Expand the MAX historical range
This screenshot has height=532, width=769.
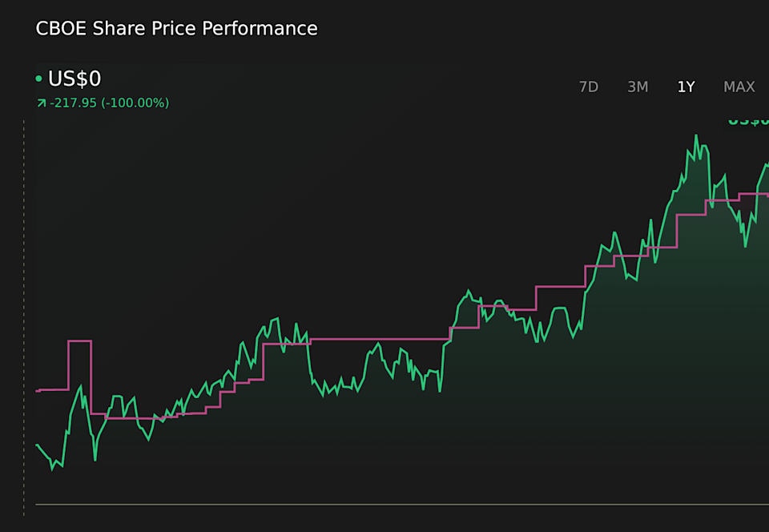click(739, 87)
